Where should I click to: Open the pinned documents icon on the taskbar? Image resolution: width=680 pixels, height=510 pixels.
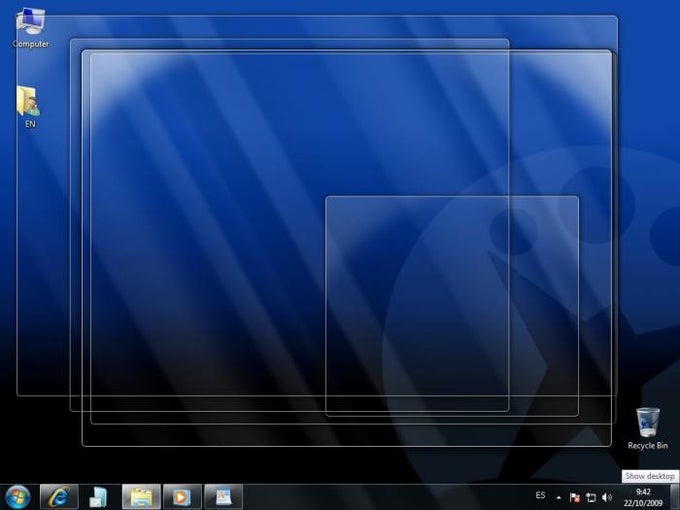98,497
